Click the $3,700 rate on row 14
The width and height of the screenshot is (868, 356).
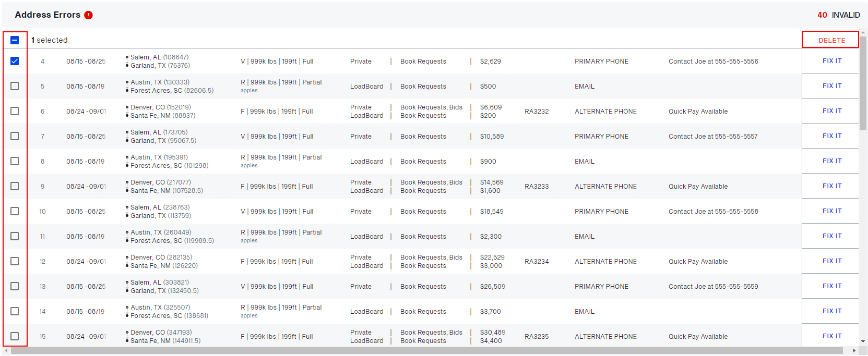(x=490, y=312)
